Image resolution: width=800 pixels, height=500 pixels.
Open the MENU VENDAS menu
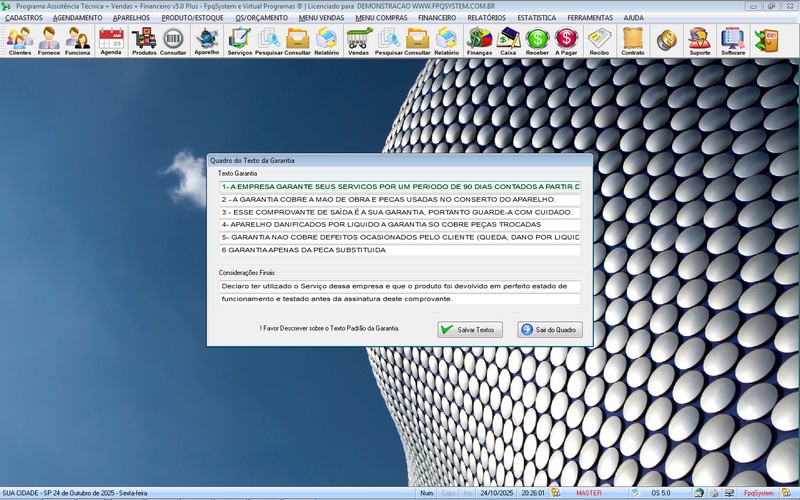click(321, 18)
